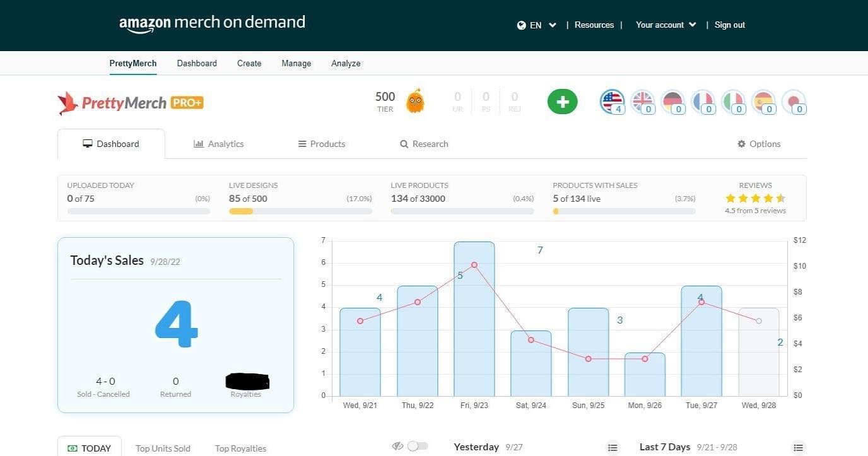Click '4.5 from 5 reviews' text

click(755, 211)
